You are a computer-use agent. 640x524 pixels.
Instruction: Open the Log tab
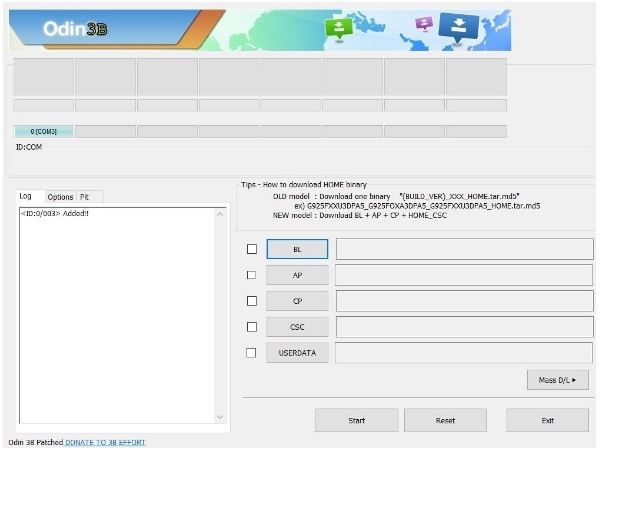tap(25, 196)
